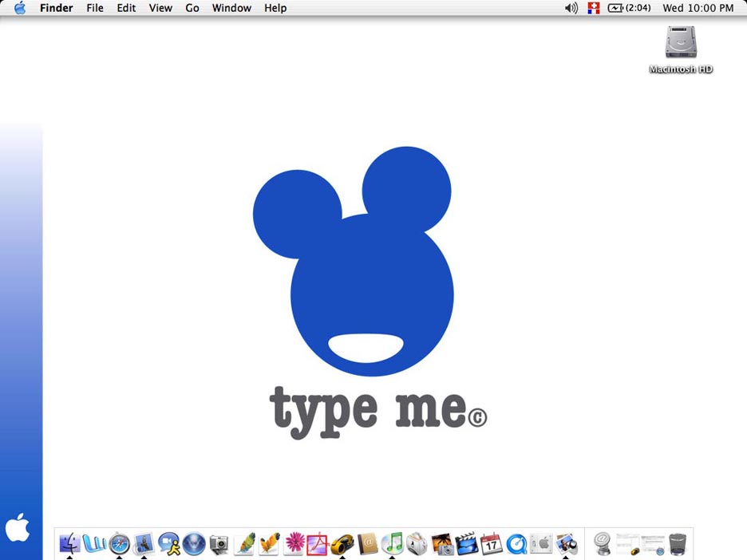Viewport: 747px width, 560px height.
Task: Restore minimized Safari window in dock
Action: pyautogui.click(x=653, y=544)
